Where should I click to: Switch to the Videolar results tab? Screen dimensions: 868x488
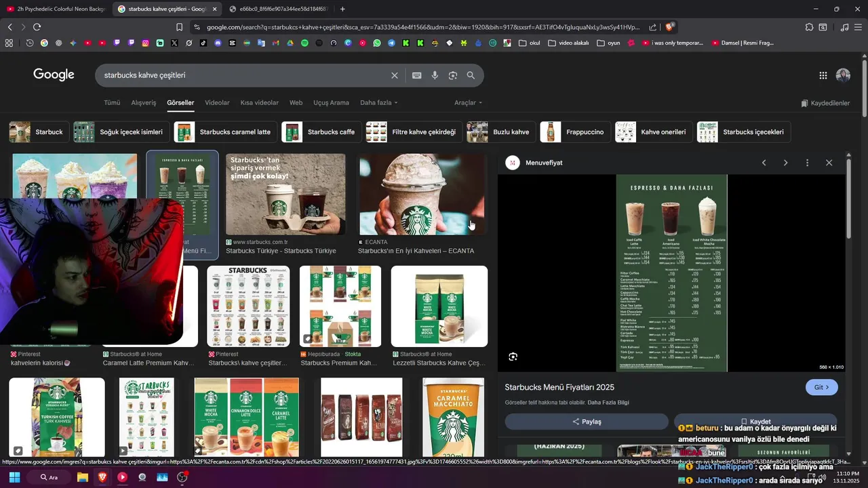point(217,103)
